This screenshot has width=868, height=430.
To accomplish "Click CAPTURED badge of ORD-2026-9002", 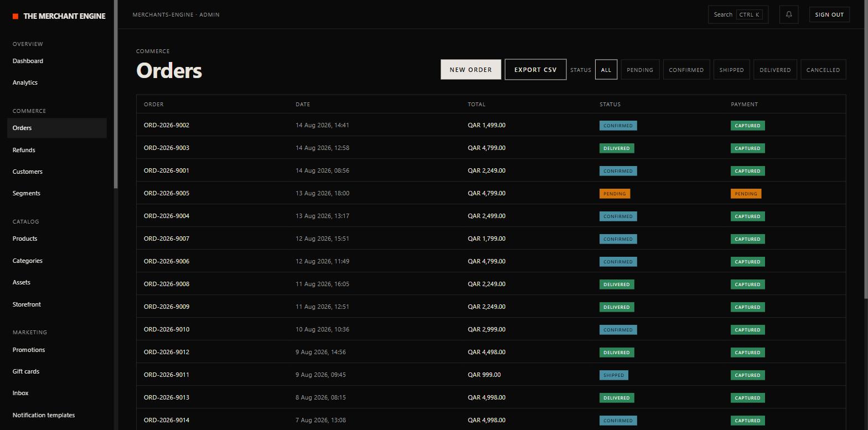I will (747, 126).
